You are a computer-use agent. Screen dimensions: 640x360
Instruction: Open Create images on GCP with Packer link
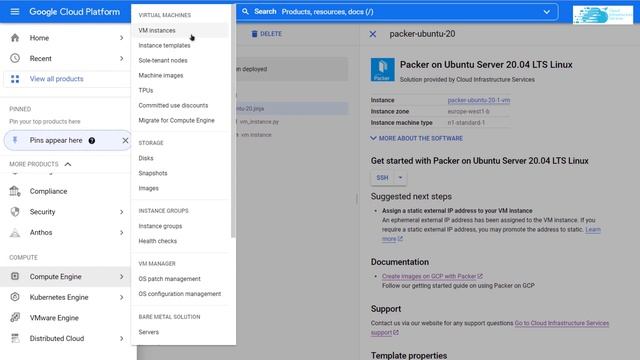(x=432, y=276)
